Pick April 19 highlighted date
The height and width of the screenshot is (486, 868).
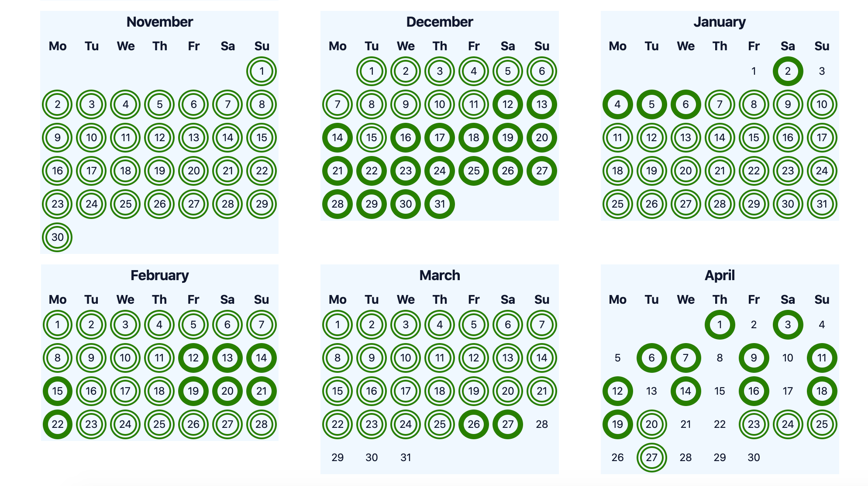[617, 424]
